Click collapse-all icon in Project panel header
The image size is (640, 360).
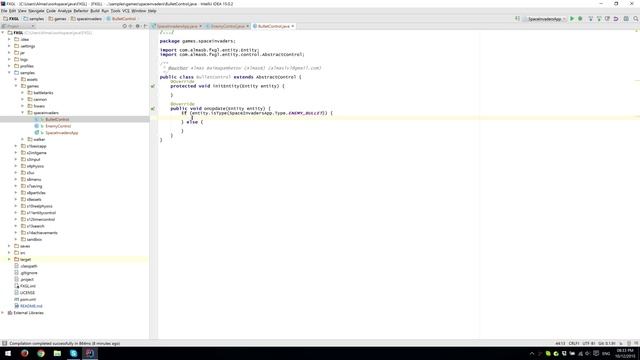(x=131, y=26)
